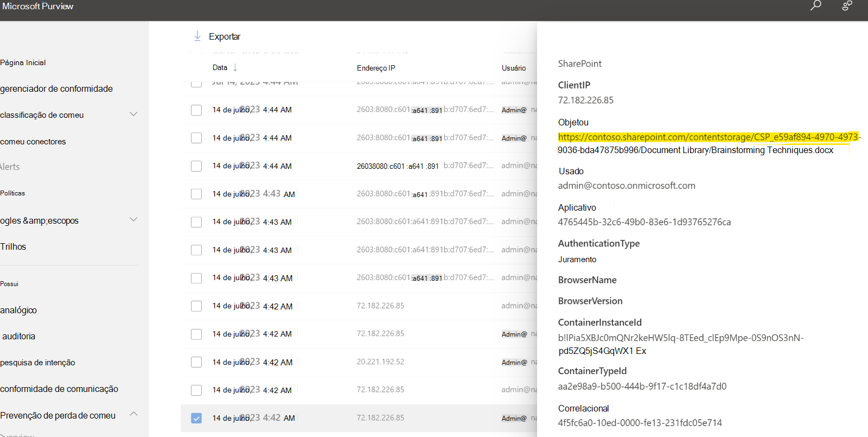This screenshot has width=868, height=437.
Task: Click the 26038080:c601 IP address cell
Action: [398, 166]
